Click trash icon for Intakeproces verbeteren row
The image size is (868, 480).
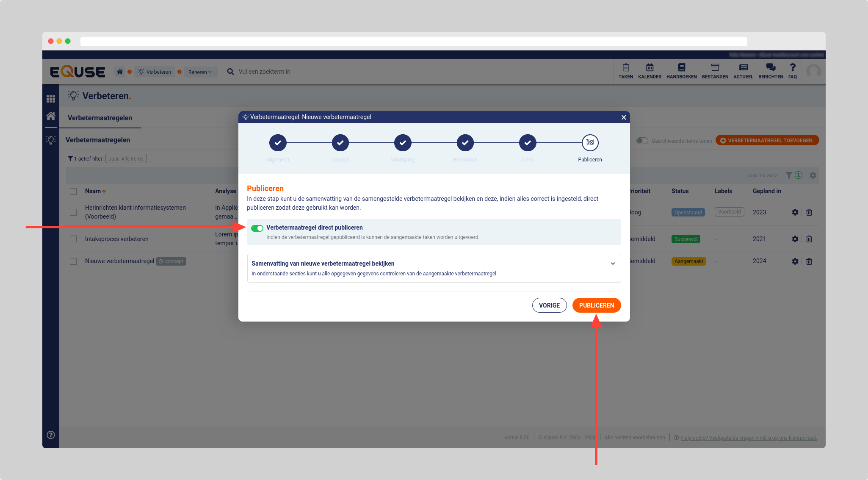(809, 239)
